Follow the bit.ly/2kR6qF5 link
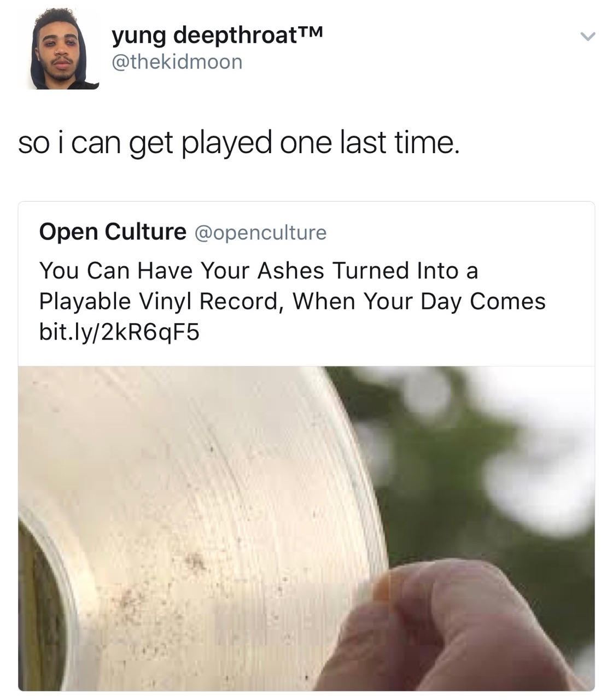The height and width of the screenshot is (700, 613). pyautogui.click(x=119, y=331)
